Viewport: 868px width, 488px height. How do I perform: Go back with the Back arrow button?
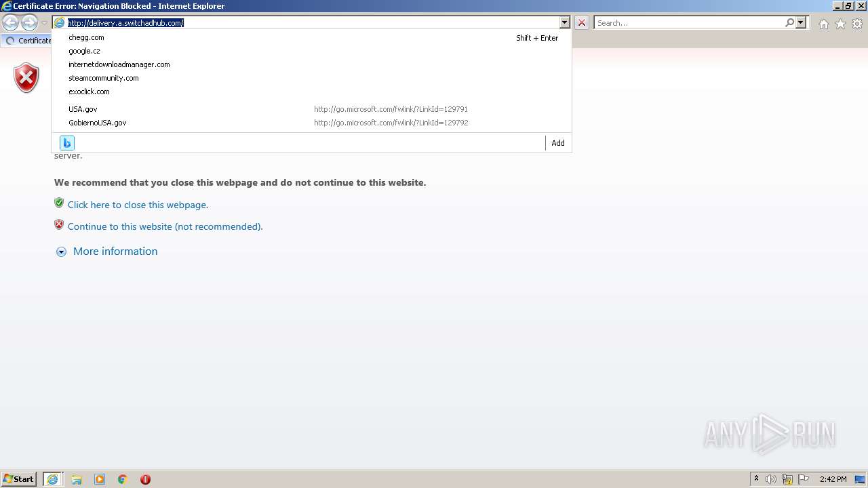point(10,23)
